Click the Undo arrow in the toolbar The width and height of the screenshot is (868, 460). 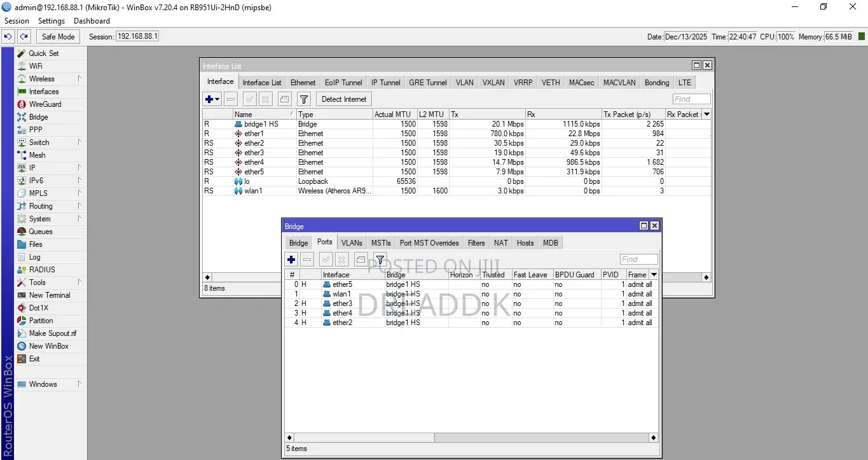pyautogui.click(x=8, y=37)
